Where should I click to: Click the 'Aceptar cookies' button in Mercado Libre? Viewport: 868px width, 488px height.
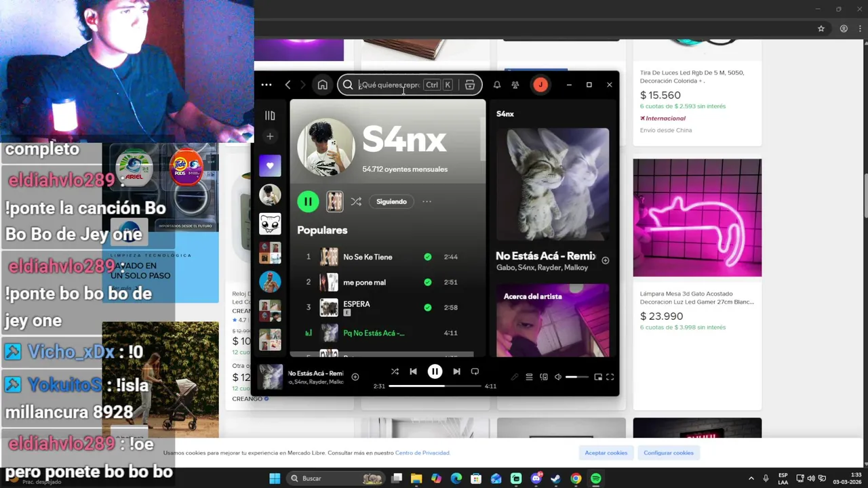tap(606, 453)
